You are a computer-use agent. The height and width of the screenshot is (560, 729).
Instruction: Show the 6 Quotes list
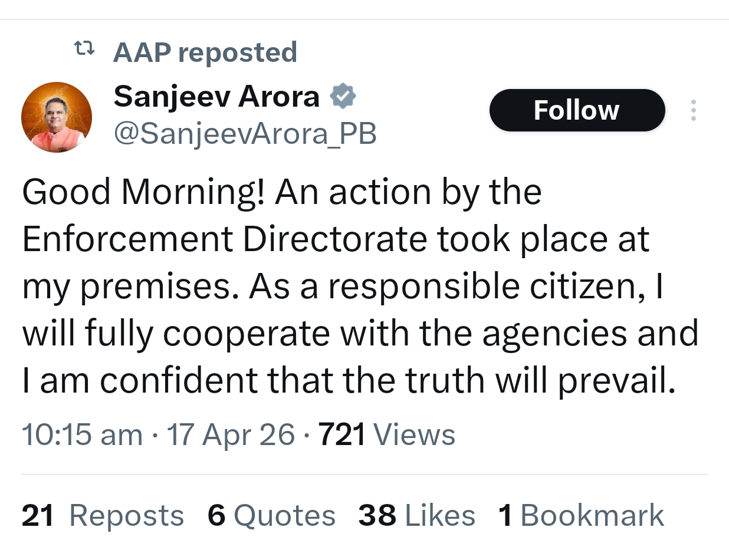point(271,516)
